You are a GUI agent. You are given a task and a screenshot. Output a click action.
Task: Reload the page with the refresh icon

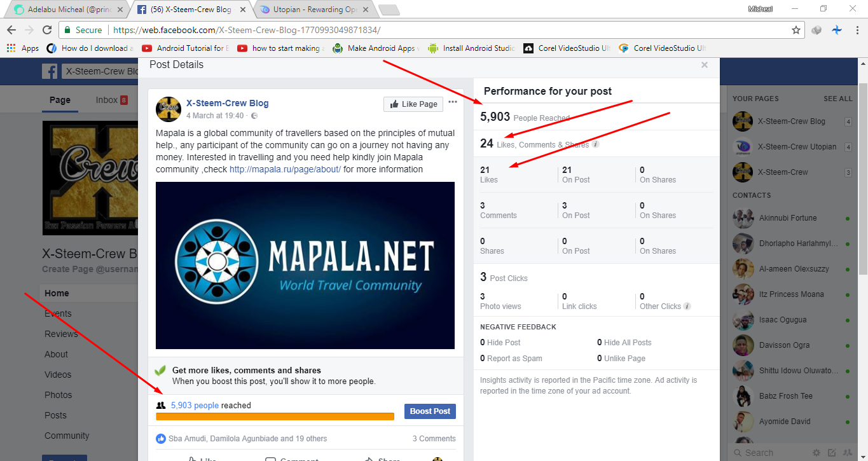[46, 30]
